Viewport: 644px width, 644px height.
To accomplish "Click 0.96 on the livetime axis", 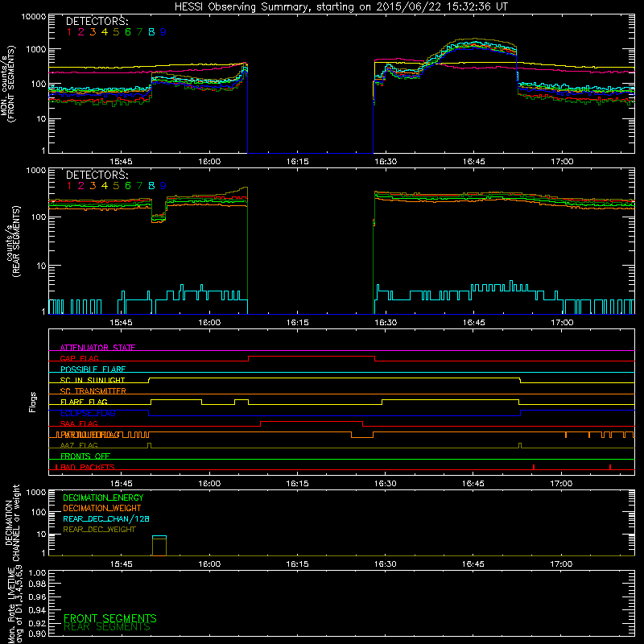I will point(37,597).
